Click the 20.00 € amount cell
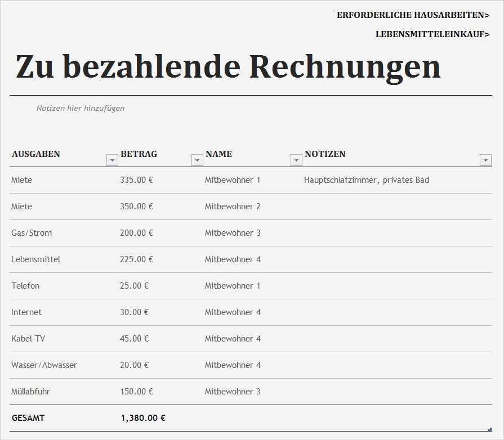The image size is (504, 440). point(135,365)
